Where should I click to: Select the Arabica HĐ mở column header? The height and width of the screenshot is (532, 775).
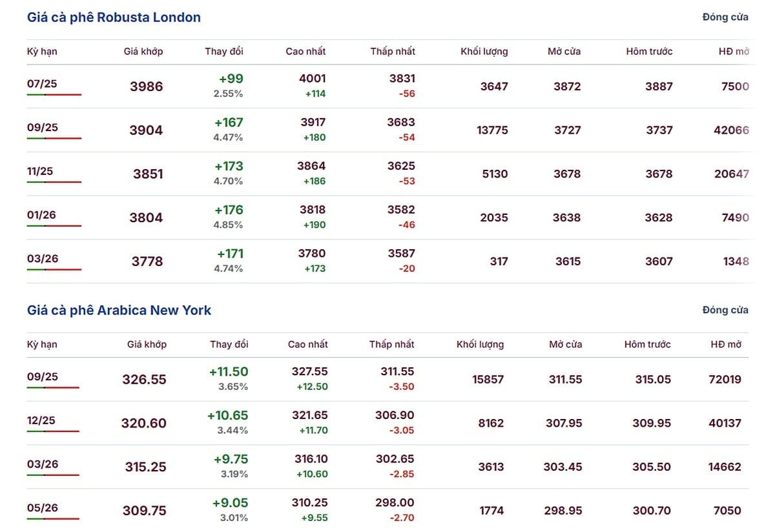[x=726, y=344]
